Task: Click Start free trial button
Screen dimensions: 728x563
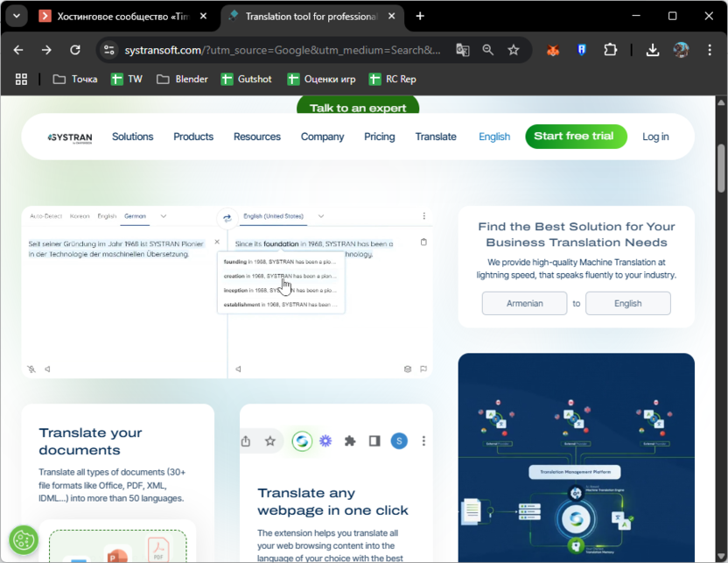Action: [576, 137]
